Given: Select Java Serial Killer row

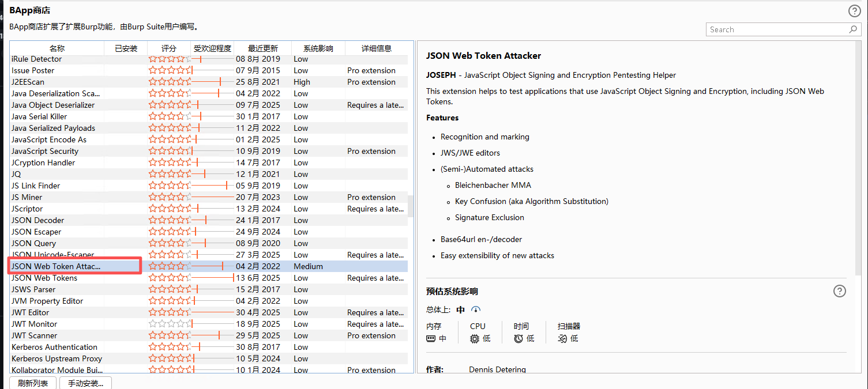Looking at the screenshot, I should 209,116.
